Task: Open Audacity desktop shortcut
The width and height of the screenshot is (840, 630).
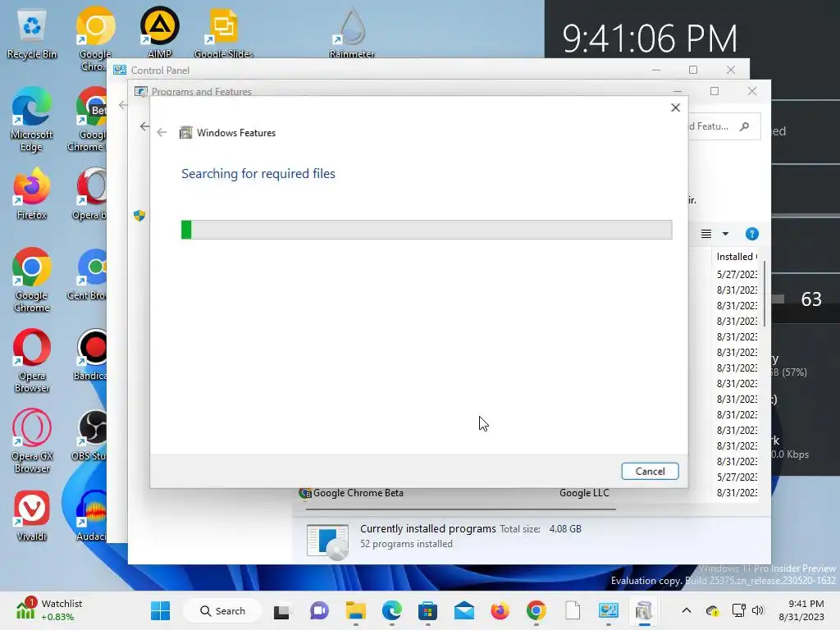Action: click(x=91, y=515)
